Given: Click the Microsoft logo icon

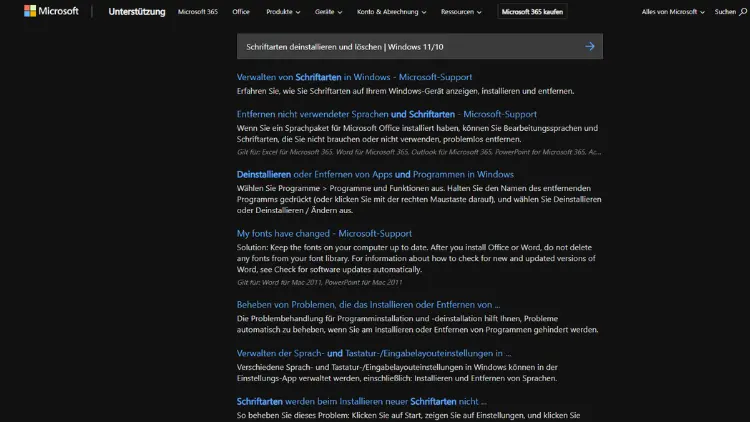Looking at the screenshot, I should click(30, 11).
